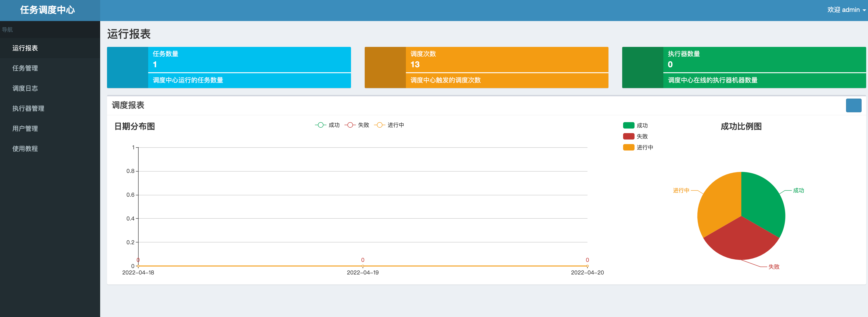Toggle red 失败 swatch in pie legend
This screenshot has height=317, width=868.
click(628, 137)
